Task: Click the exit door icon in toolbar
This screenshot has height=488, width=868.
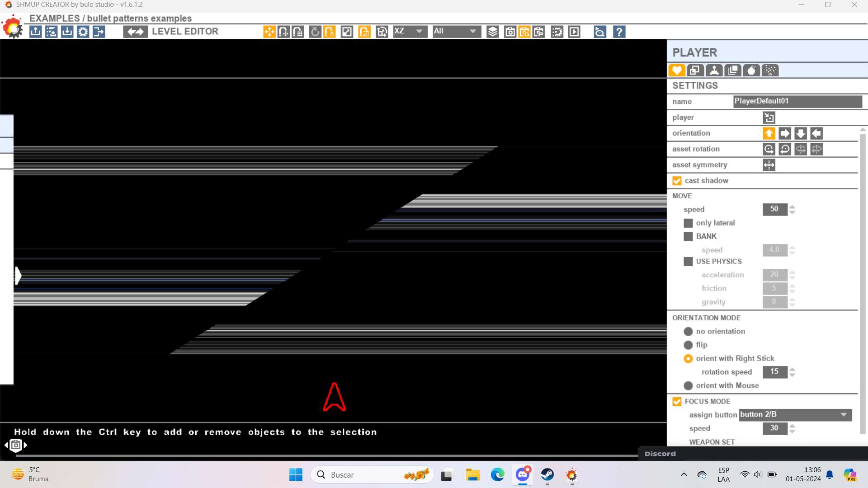Action: coord(99,32)
